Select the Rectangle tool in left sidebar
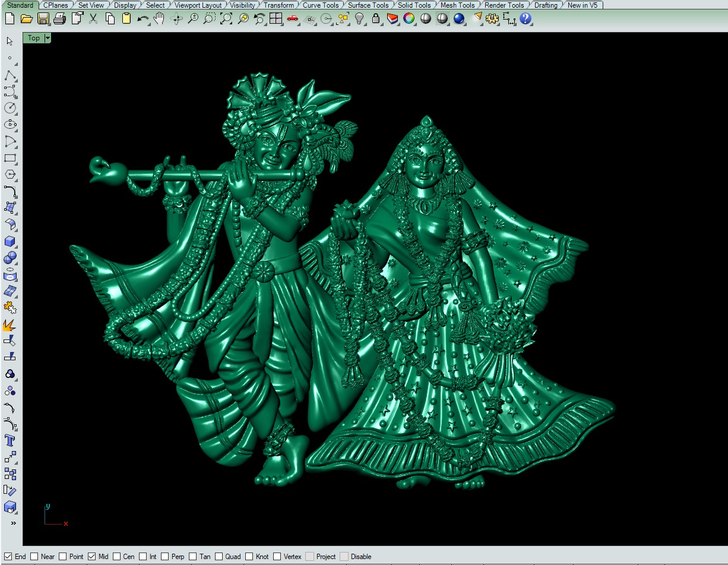This screenshot has width=728, height=565. coord(10,158)
